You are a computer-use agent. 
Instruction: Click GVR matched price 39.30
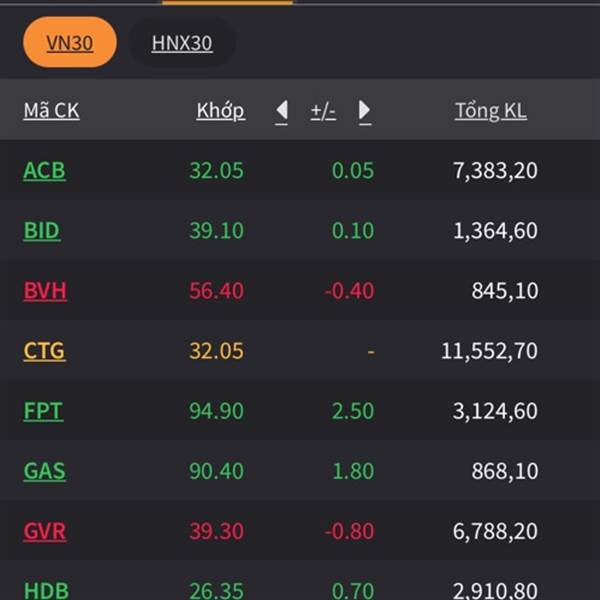(217, 531)
